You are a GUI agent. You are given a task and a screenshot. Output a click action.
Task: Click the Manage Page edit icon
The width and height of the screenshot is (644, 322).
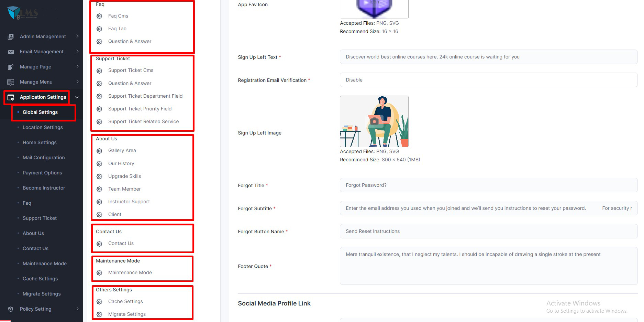pyautogui.click(x=11, y=67)
